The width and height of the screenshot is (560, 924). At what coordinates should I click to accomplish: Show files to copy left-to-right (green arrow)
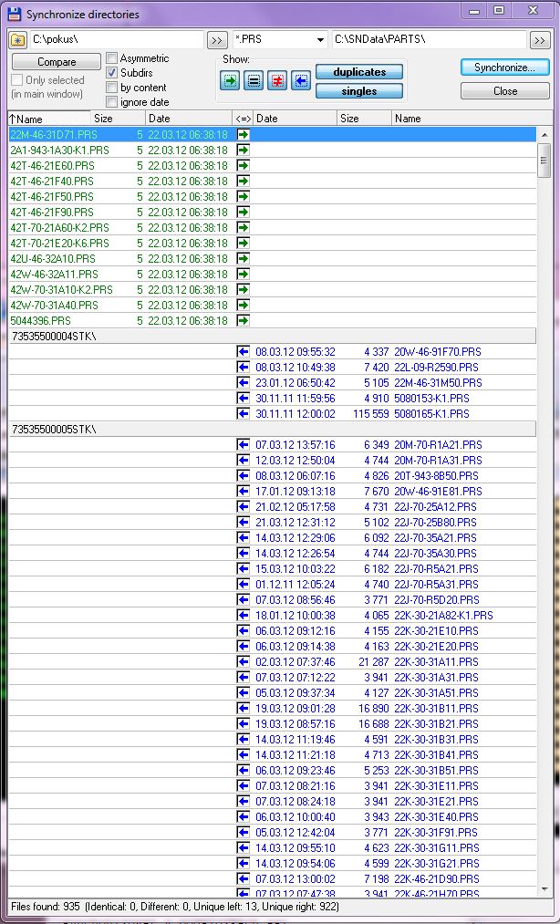pos(229,81)
